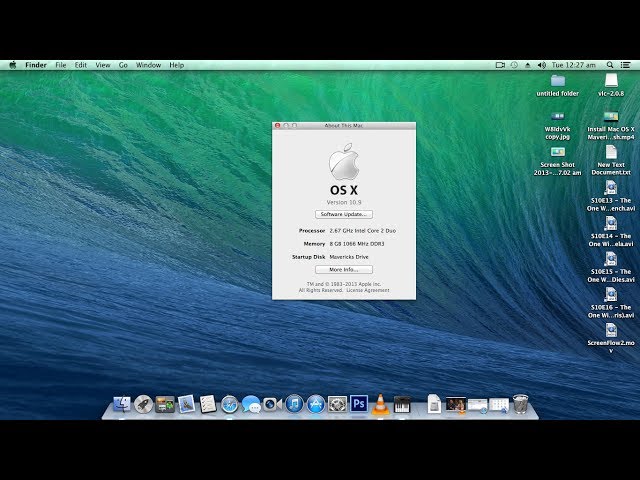
Task: Click the Tue 12:27 am clock
Action: [x=573, y=65]
